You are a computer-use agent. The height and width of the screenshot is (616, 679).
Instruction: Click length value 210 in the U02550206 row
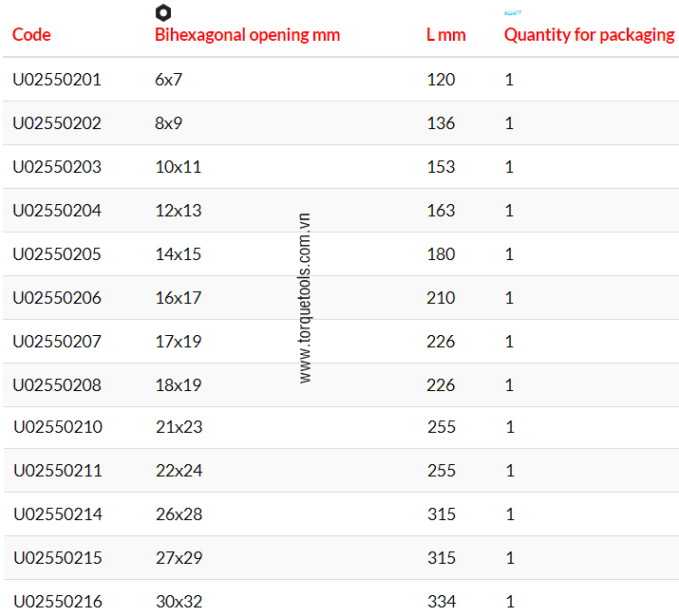(x=441, y=298)
